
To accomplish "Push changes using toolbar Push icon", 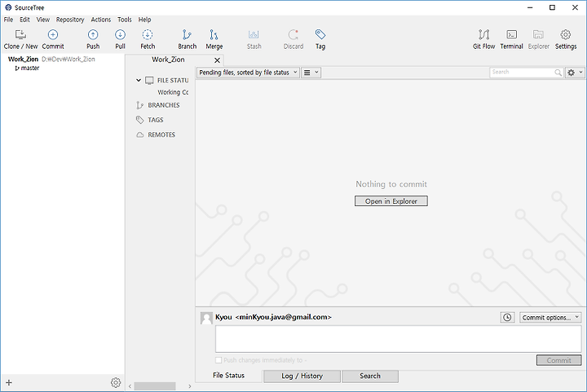I will (93, 39).
